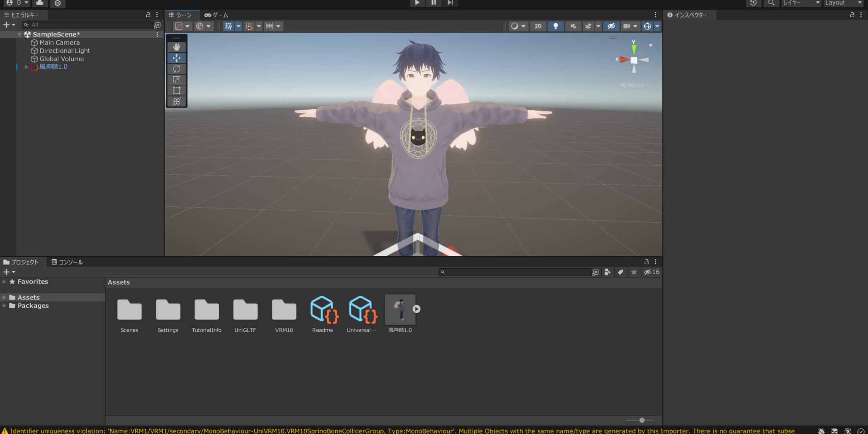Image resolution: width=868 pixels, height=434 pixels.
Task: Open the undo history icon
Action: pos(754,3)
